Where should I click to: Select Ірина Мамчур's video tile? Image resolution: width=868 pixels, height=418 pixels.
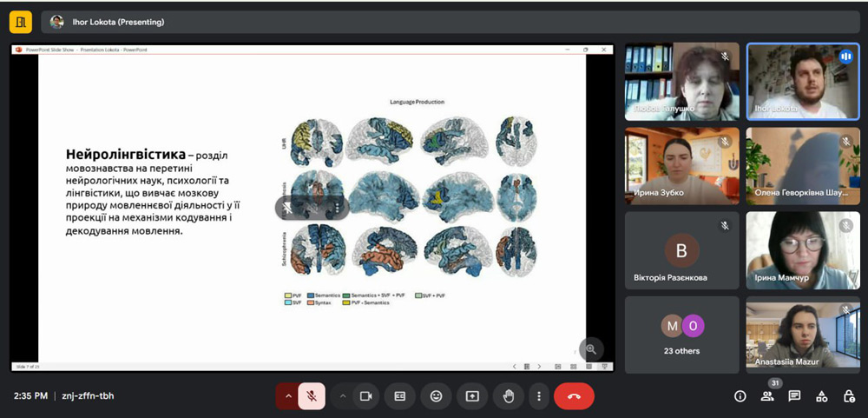(803, 250)
